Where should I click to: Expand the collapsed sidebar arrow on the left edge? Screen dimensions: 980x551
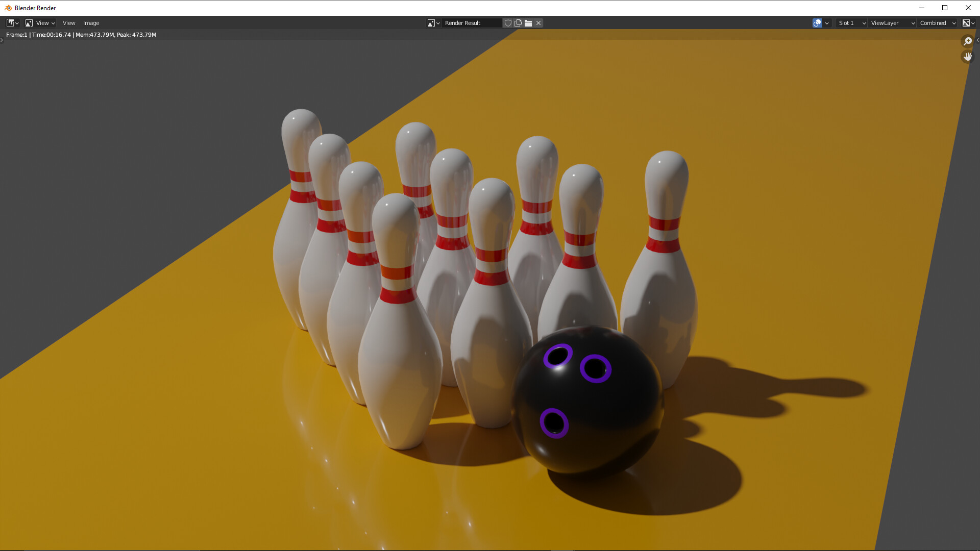tap(2, 41)
